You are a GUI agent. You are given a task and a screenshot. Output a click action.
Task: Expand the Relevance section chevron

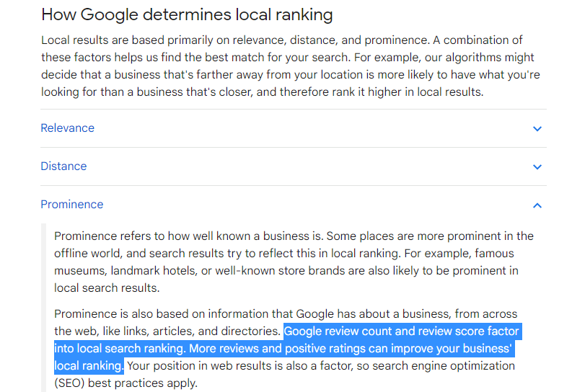click(537, 128)
